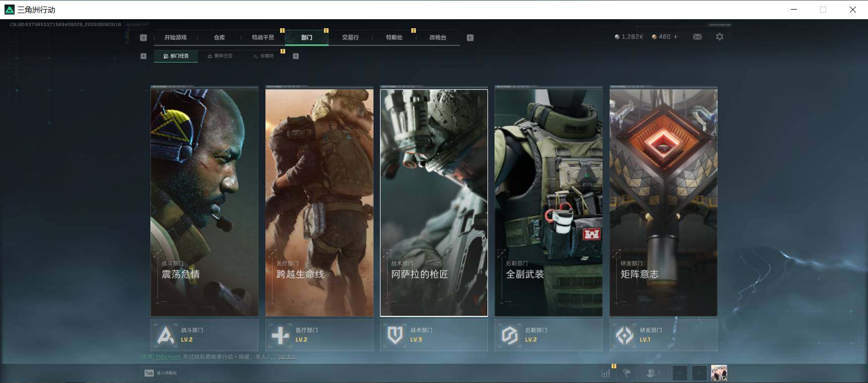Select the 部门任务 sub-tab
868x383 pixels.
[x=176, y=56]
